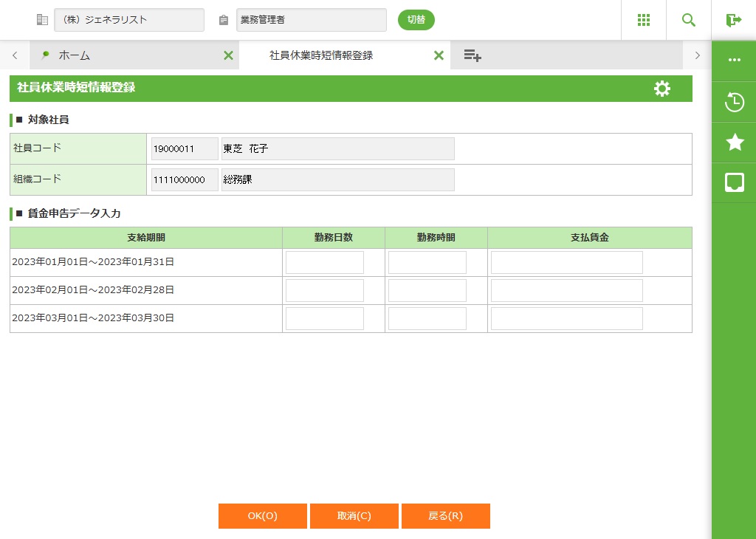Open the apps grid menu icon
The image size is (756, 539).
pos(643,20)
